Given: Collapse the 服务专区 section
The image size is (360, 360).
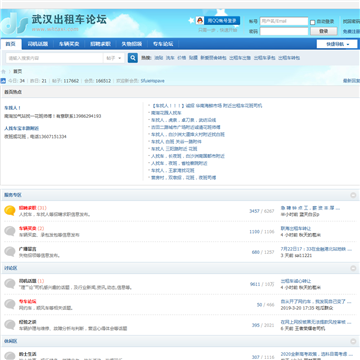Looking at the screenshot, I should [x=353, y=195].
